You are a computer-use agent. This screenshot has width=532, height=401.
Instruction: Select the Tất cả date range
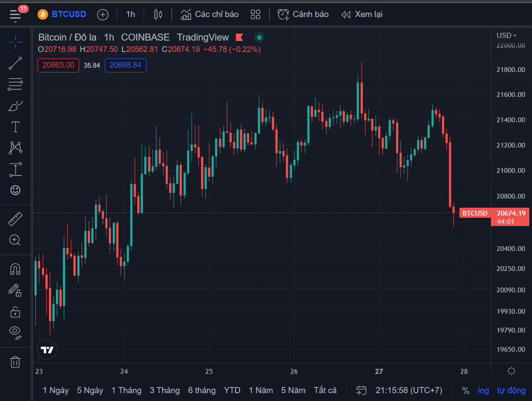[x=325, y=391]
